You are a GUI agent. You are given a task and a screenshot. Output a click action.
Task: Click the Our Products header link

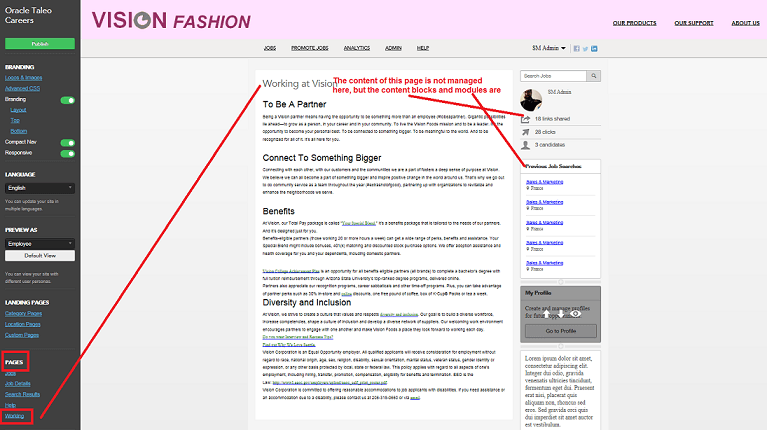[x=634, y=23]
